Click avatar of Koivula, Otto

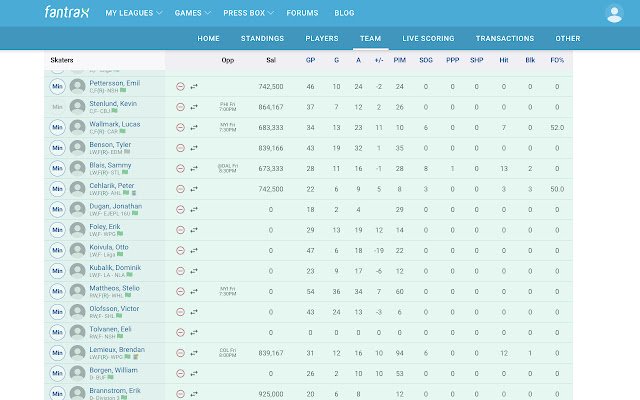click(x=77, y=250)
